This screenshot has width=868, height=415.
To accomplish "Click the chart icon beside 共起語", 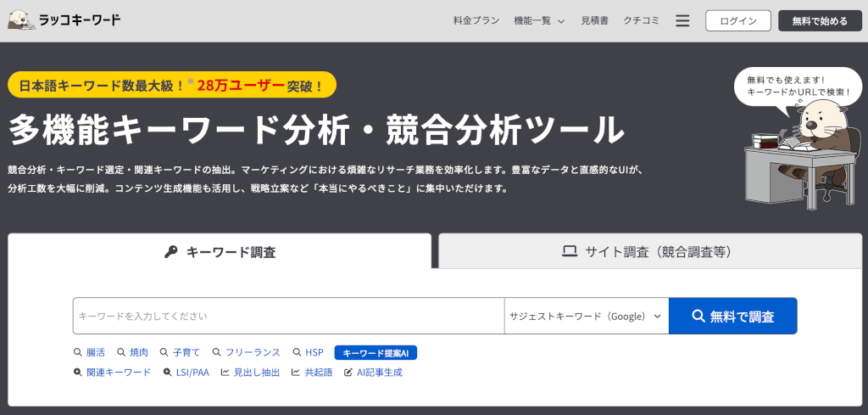I will pyautogui.click(x=296, y=373).
